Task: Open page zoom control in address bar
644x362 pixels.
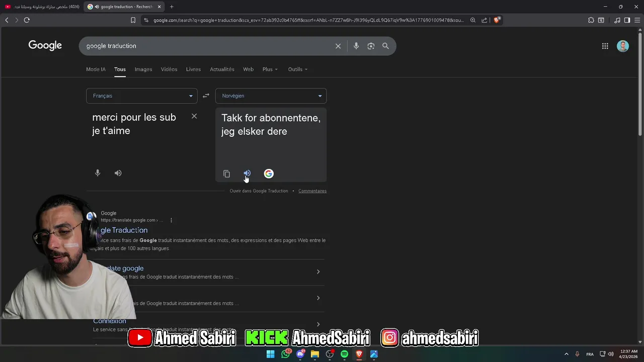Action: point(473,20)
